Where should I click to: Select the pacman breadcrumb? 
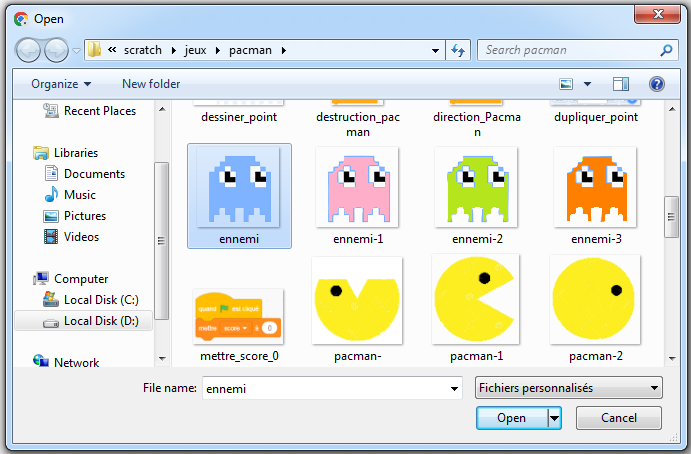click(250, 50)
